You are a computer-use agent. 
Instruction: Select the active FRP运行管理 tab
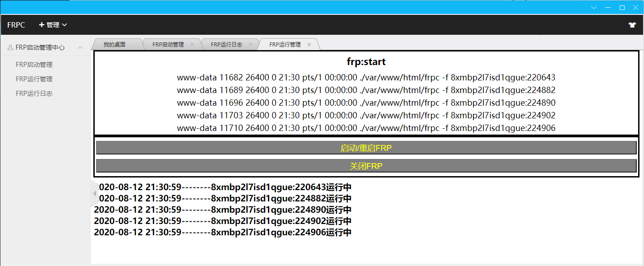[x=285, y=45]
